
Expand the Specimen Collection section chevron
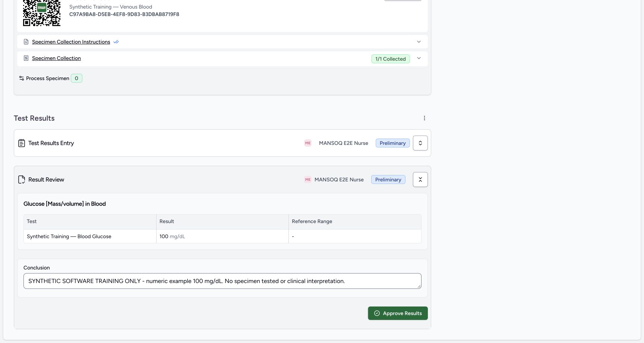click(x=419, y=58)
